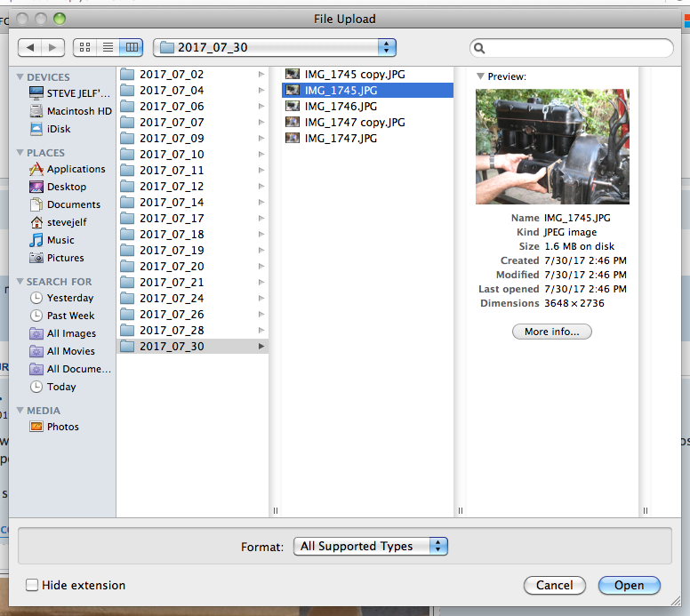Collapse the Preview disclosure triangle
Viewport: 690px width, 616px height.
click(x=480, y=76)
